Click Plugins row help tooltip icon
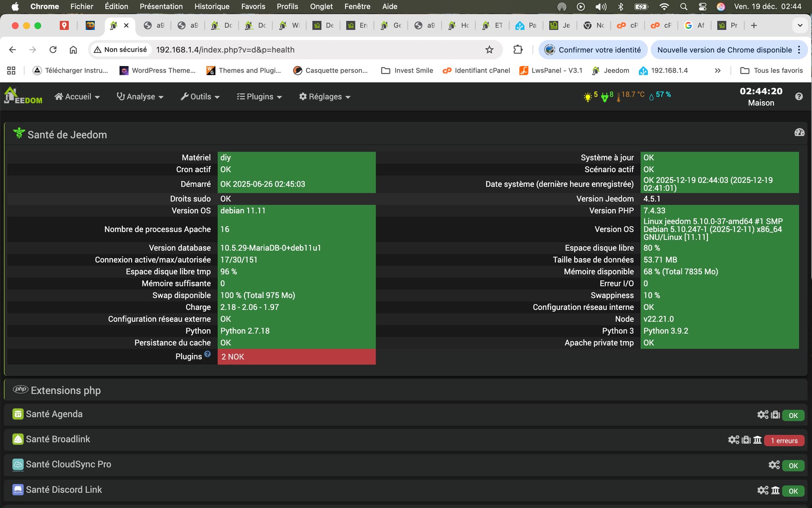The height and width of the screenshot is (508, 812). click(207, 354)
